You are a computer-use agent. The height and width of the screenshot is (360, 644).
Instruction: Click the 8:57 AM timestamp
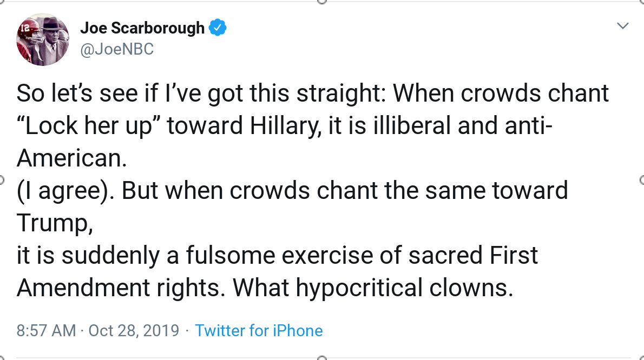(46, 330)
